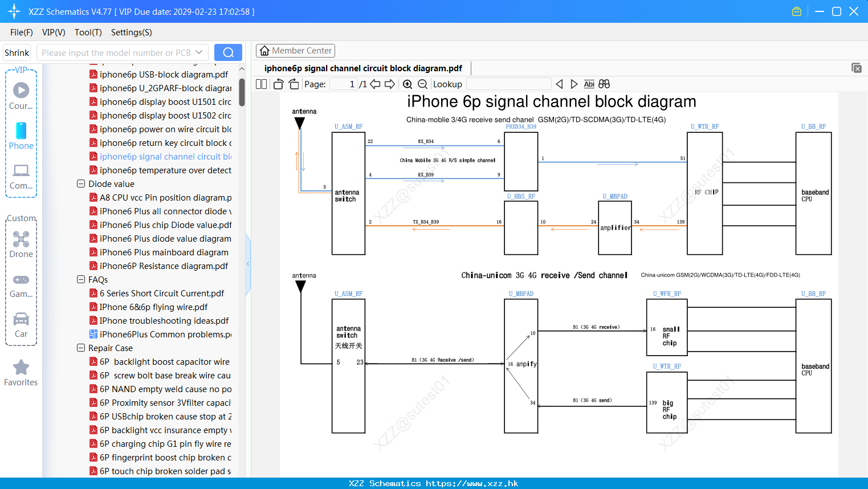Open the Member Center

tap(295, 51)
